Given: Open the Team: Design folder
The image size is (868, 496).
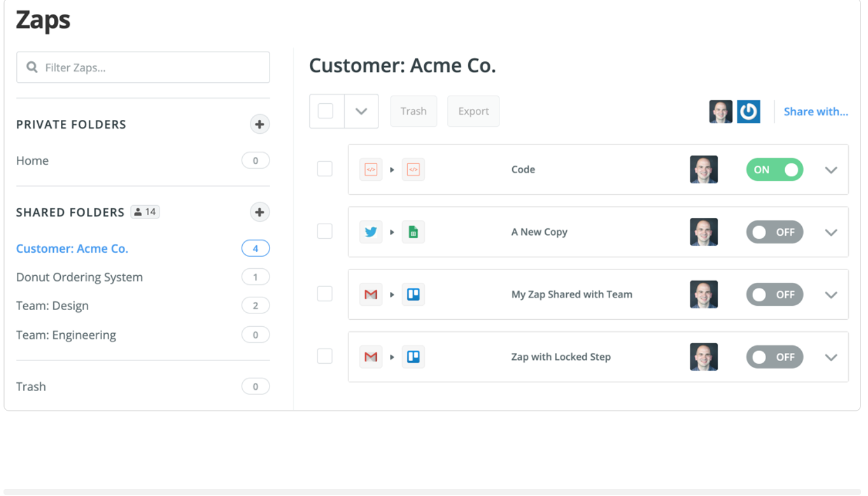Looking at the screenshot, I should (x=53, y=305).
